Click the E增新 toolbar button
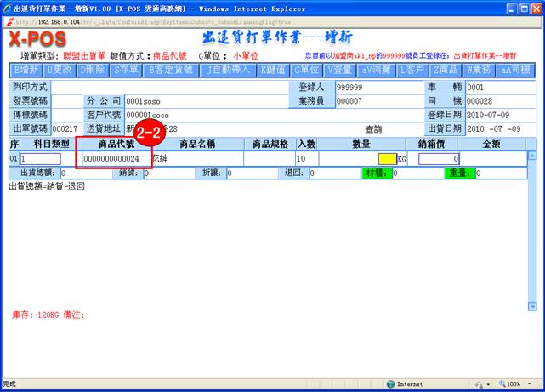Viewport: 545px width, 392px height. 26,70
